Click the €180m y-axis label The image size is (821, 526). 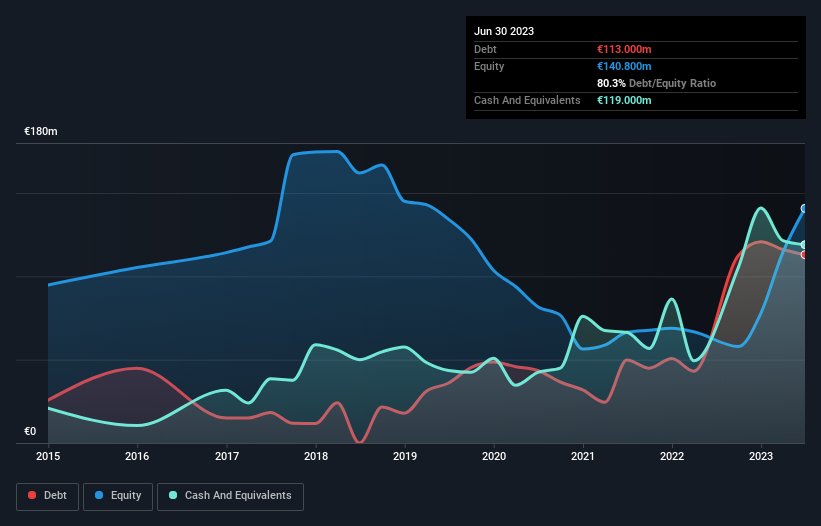click(41, 132)
